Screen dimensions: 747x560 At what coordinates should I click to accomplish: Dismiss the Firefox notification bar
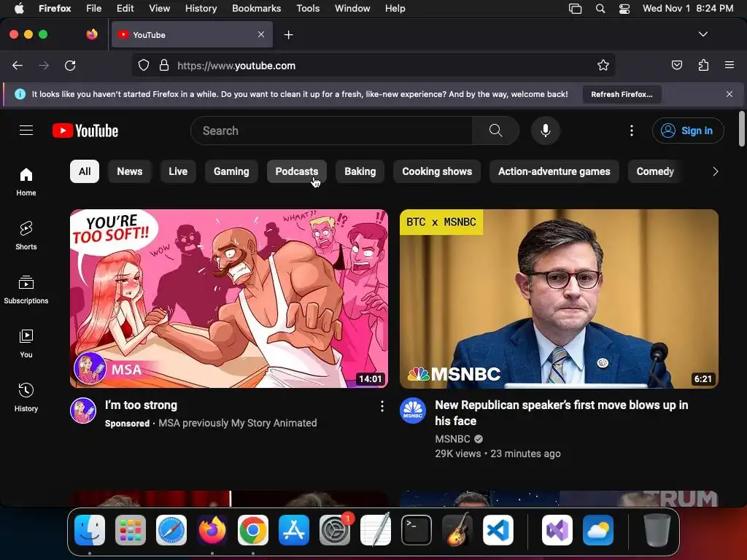(729, 94)
